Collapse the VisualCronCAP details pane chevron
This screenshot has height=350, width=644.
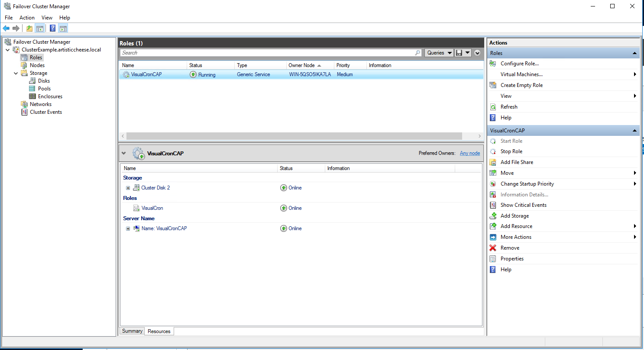tap(124, 153)
